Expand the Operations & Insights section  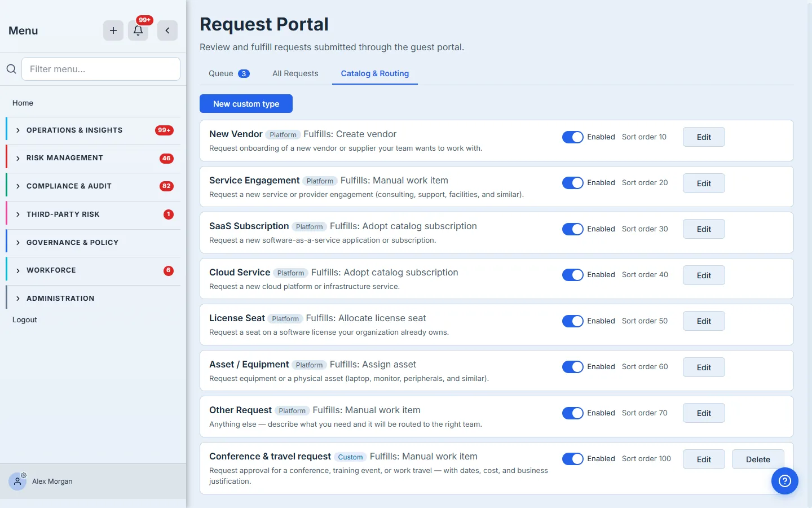(x=94, y=130)
